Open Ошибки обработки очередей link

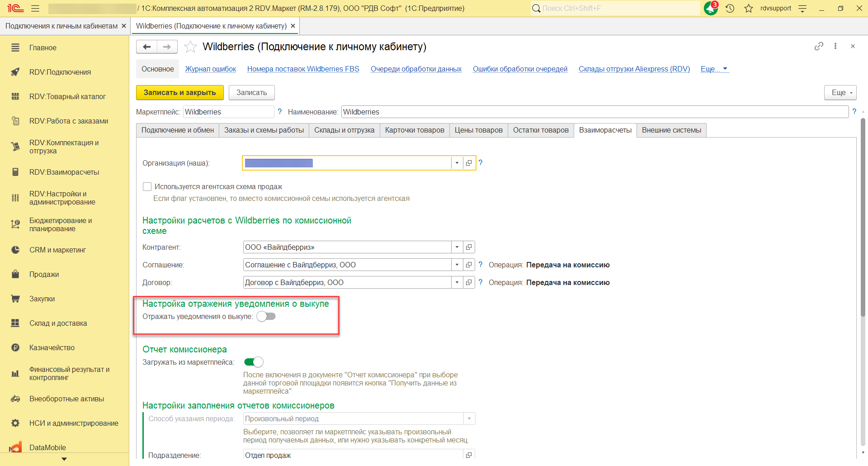520,69
